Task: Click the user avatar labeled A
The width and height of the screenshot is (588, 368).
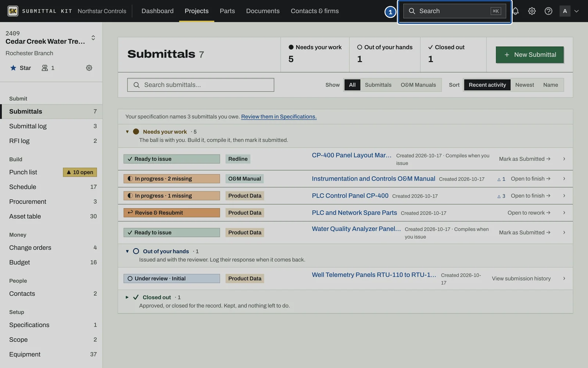Action: 565,11
